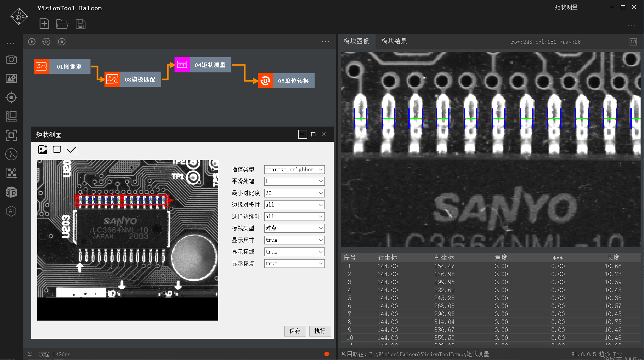Viewport: 644px width, 360px height.
Task: Click the draw rectangle ROI icon
Action: tap(57, 150)
